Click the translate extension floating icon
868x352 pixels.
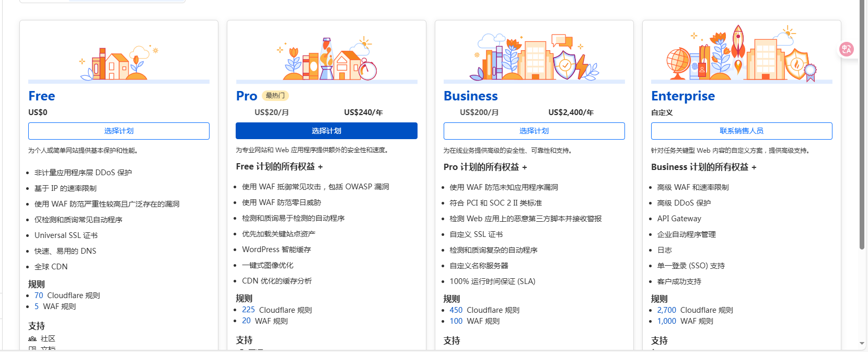point(847,49)
